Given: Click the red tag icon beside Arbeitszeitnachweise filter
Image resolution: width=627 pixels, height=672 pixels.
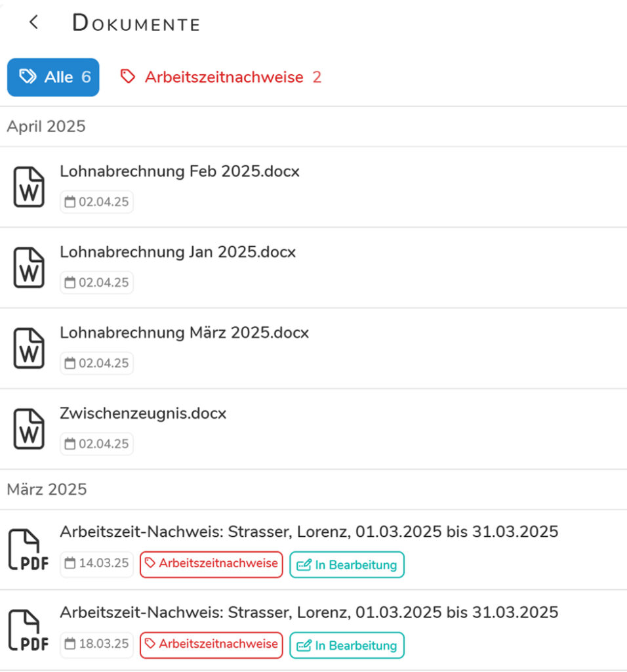Looking at the screenshot, I should point(128,77).
